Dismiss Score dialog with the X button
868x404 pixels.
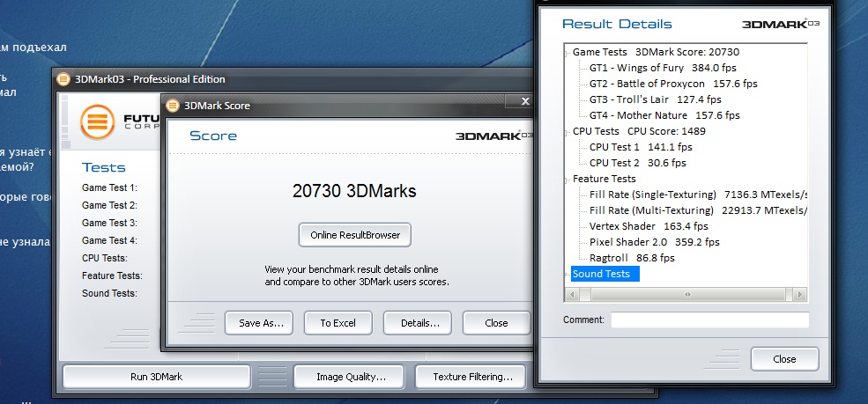[x=525, y=101]
